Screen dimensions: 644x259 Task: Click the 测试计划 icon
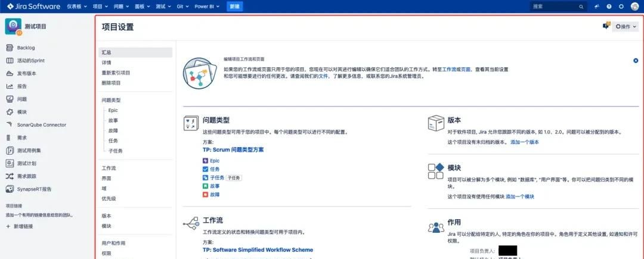10,164
